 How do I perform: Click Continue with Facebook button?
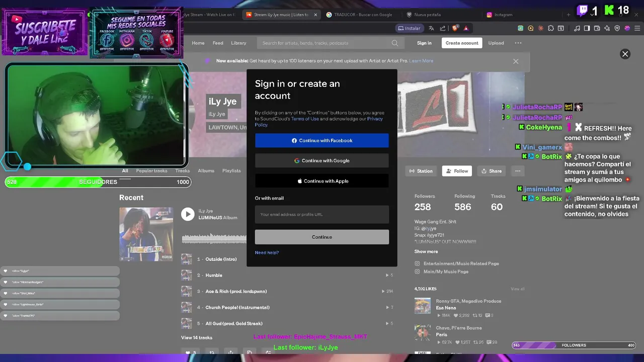(322, 140)
